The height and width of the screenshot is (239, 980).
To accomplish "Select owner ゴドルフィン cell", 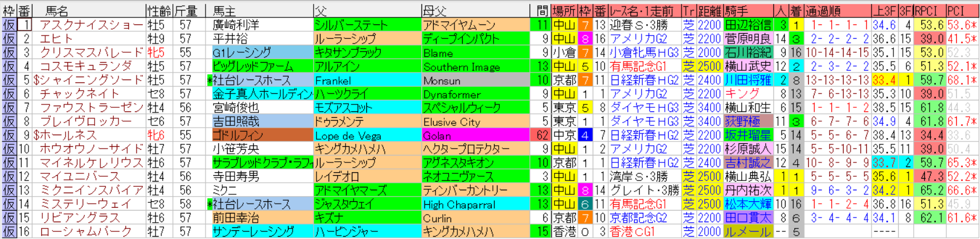I will tap(261, 135).
